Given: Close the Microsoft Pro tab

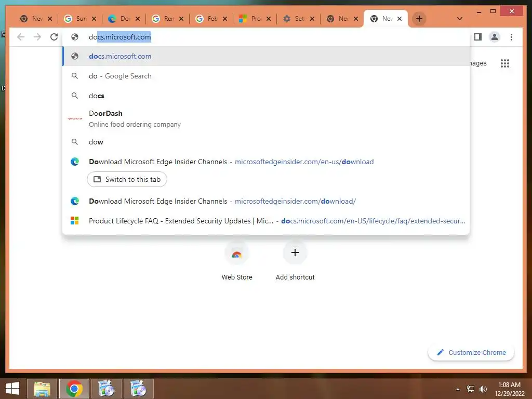Looking at the screenshot, I should pyautogui.click(x=269, y=19).
